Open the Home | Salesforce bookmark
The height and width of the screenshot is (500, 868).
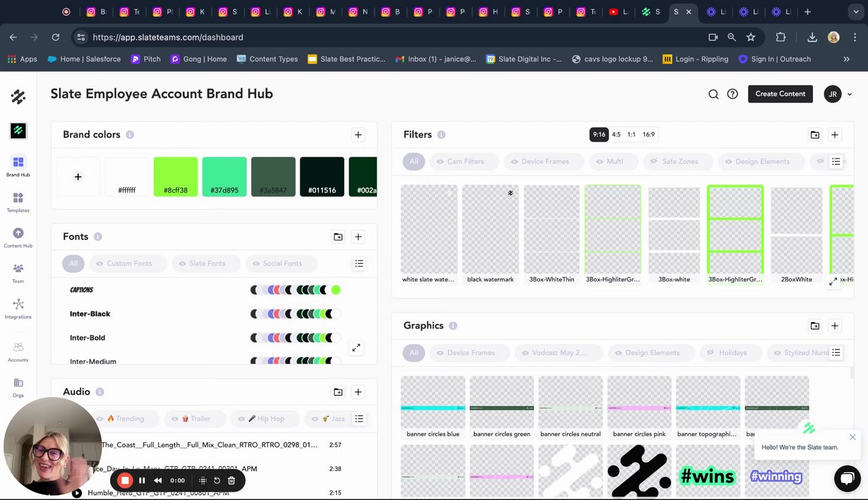[x=84, y=59]
